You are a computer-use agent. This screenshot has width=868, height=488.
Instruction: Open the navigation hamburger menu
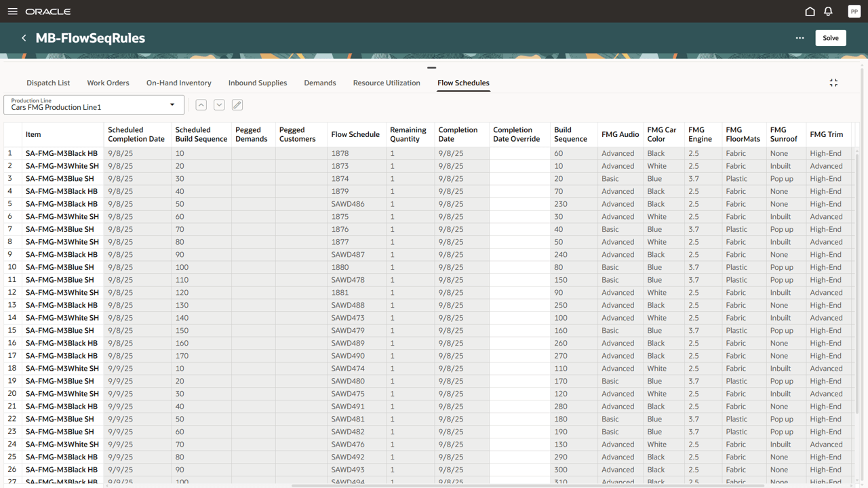(12, 11)
